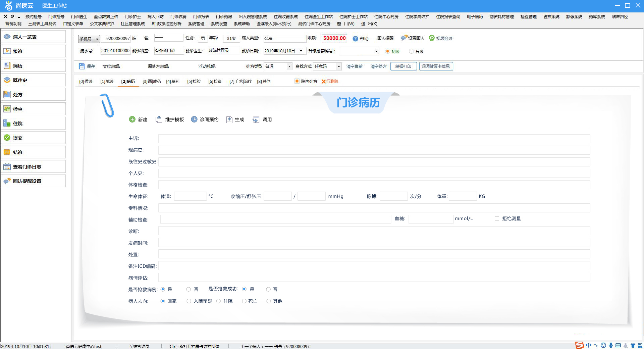Open the 处方类型 普通 dropdown

[x=289, y=66]
